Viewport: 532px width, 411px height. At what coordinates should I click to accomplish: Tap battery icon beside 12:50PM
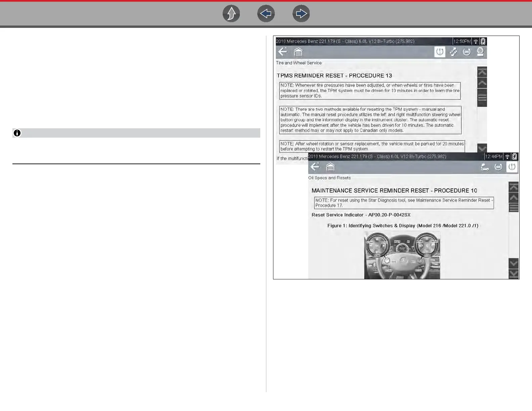pos(483,41)
